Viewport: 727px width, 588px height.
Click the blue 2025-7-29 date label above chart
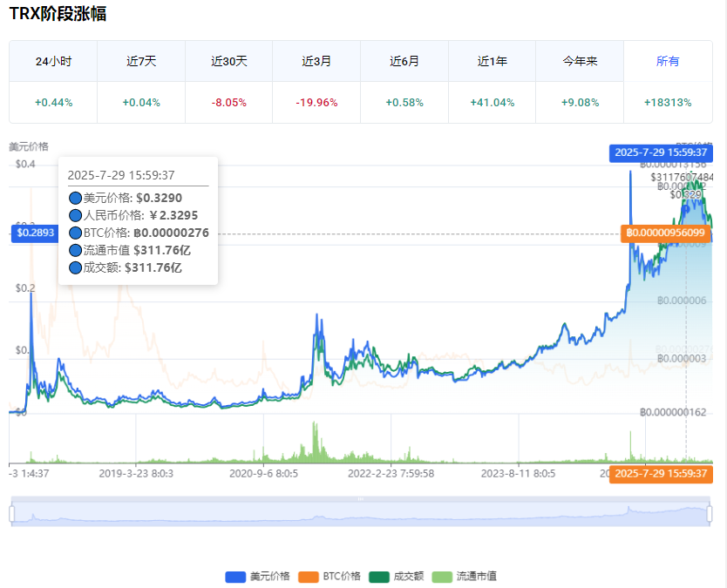coord(660,152)
